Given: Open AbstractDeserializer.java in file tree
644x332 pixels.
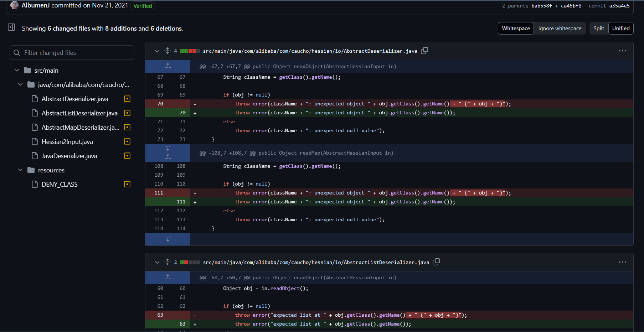Looking at the screenshot, I should click(75, 99).
